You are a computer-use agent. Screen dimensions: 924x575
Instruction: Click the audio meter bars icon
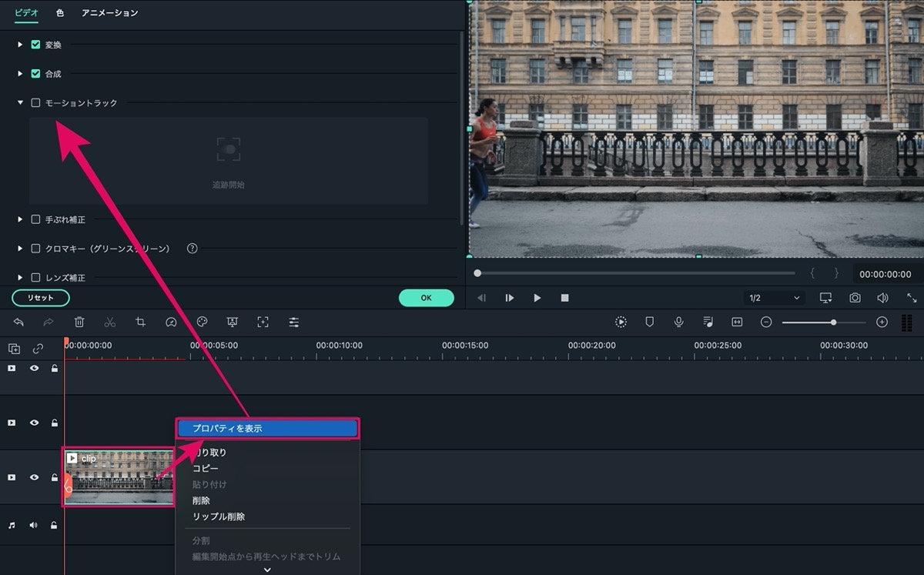tap(906, 323)
